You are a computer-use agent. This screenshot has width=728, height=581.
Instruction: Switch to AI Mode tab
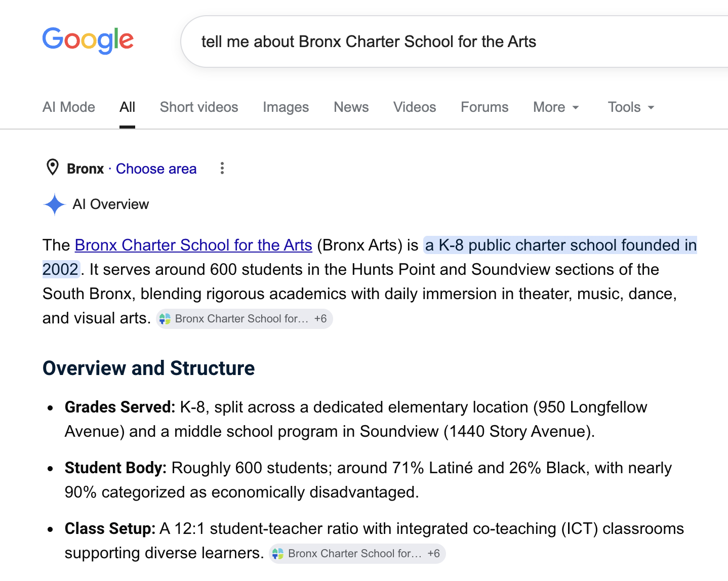[69, 107]
